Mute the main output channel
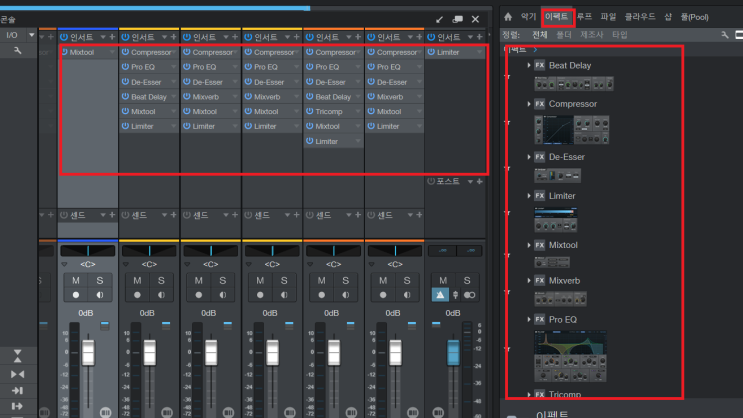743x418 pixels. tap(443, 281)
